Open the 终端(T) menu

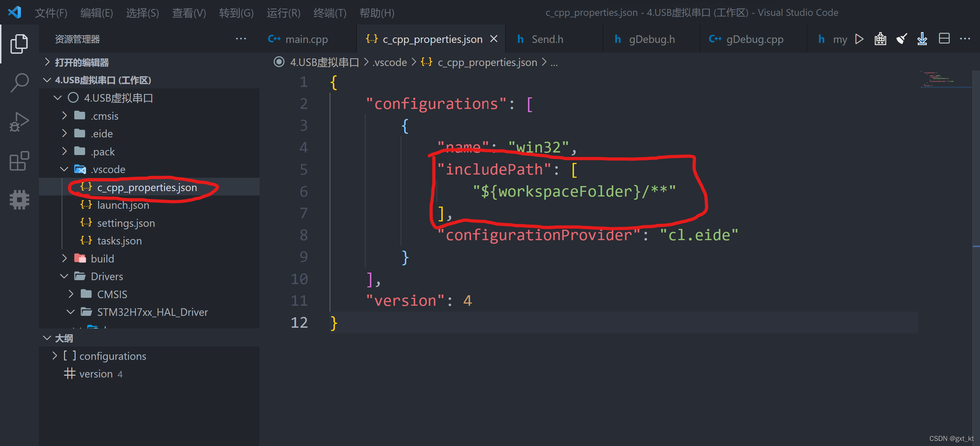[330, 13]
